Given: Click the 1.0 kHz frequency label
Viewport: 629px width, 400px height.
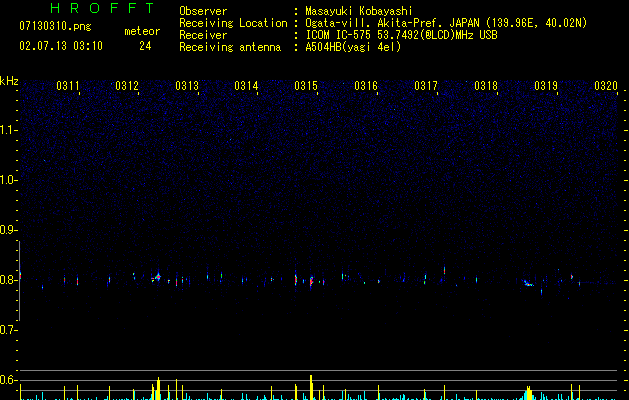Looking at the screenshot, I should [8, 180].
